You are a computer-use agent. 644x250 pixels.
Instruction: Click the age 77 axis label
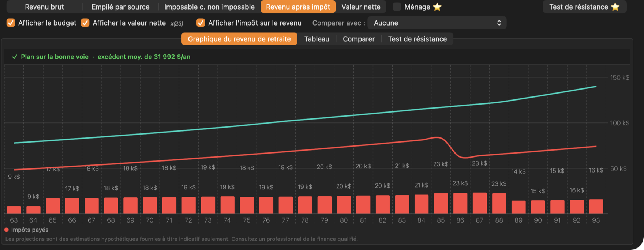285,220
